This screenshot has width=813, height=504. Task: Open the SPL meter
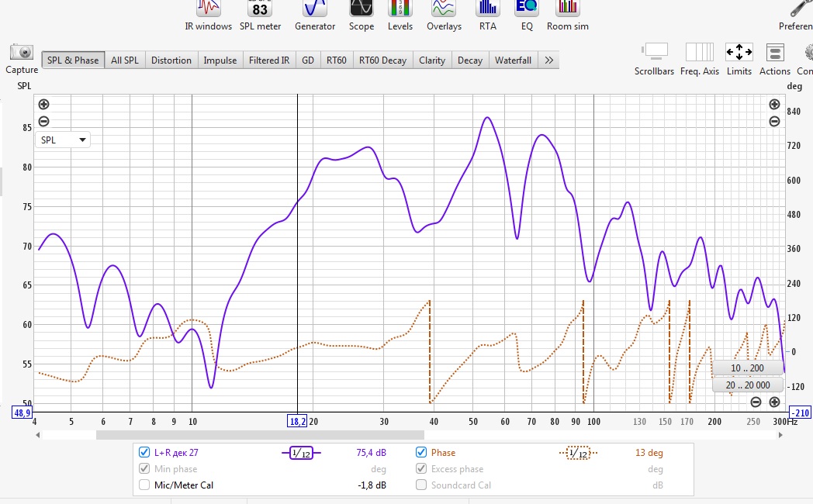point(260,16)
